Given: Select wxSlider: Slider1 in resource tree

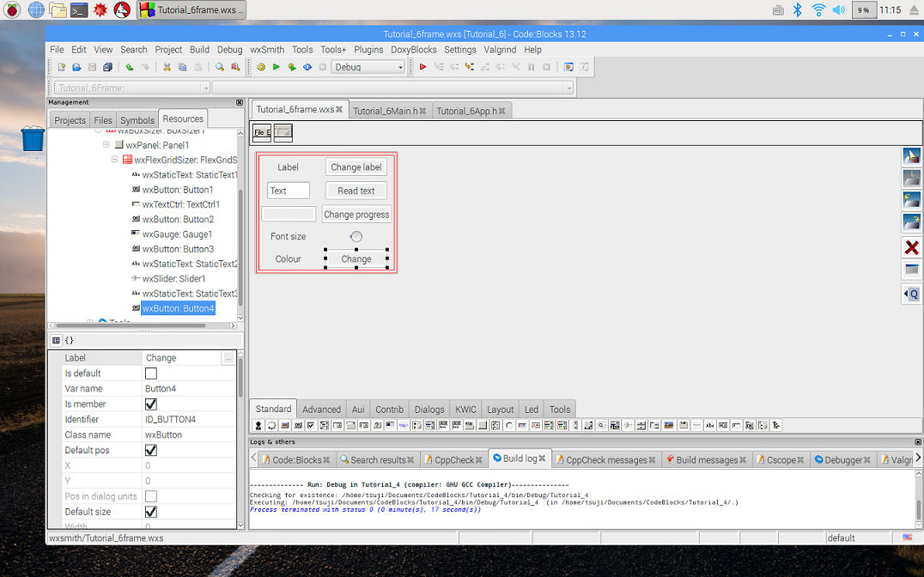Looking at the screenshot, I should 173,279.
